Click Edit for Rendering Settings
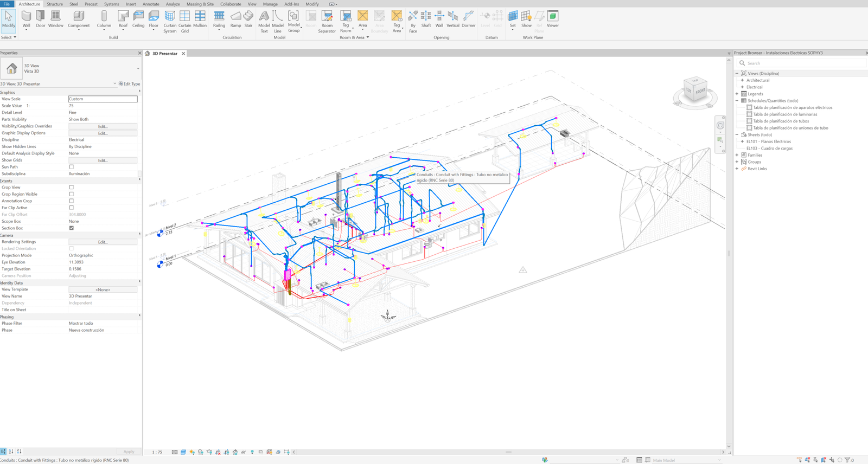868x464 pixels. 103,242
